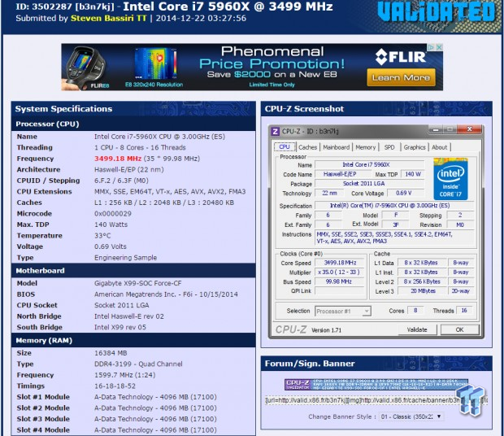The image size is (504, 436).
Task: Open the Processor #1 selection dropdown
Action: [x=343, y=311]
